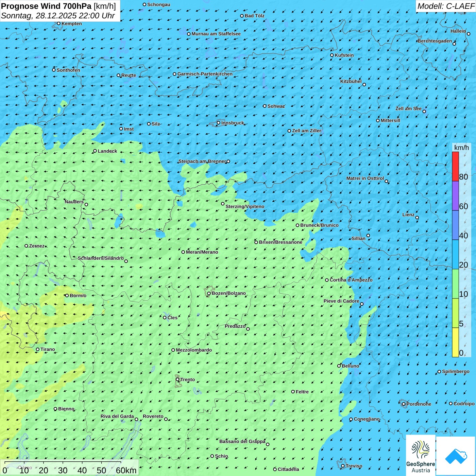Click the GeoSphere Austria logo
476x476 pixels.
(x=421, y=456)
